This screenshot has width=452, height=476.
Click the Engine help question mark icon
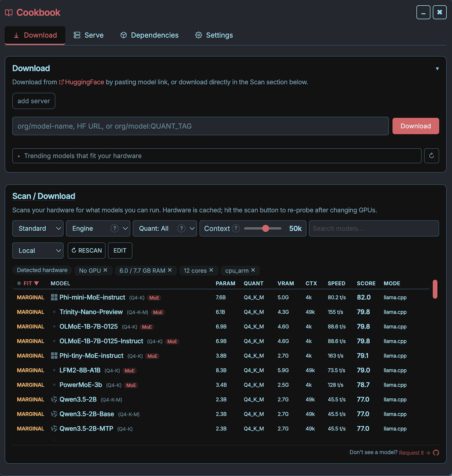coord(115,229)
